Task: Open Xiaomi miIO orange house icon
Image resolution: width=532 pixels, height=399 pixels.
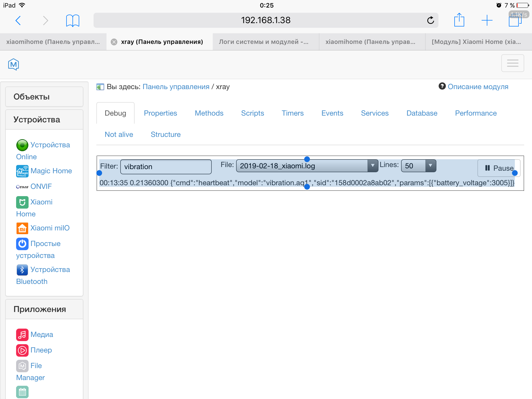Action: 22,228
